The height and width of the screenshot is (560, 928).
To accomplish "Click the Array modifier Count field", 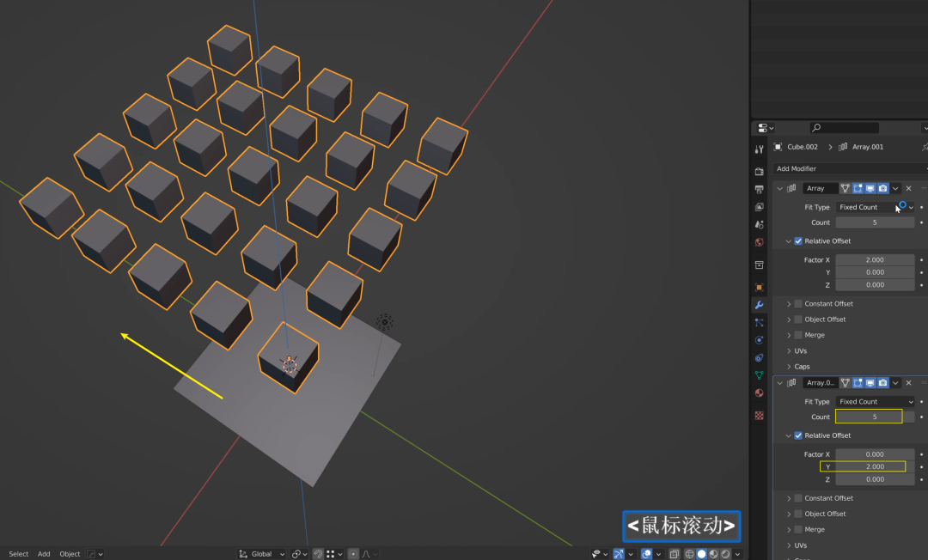I will [x=875, y=222].
